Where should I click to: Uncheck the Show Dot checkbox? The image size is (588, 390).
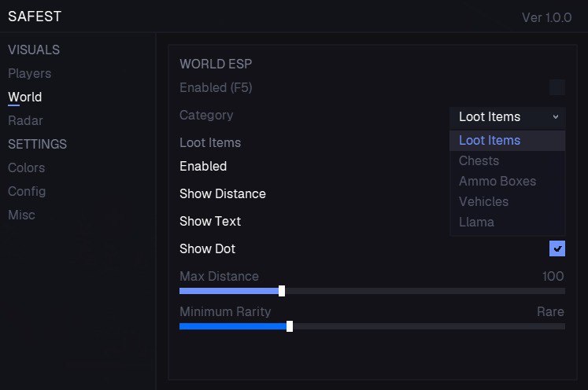click(557, 248)
